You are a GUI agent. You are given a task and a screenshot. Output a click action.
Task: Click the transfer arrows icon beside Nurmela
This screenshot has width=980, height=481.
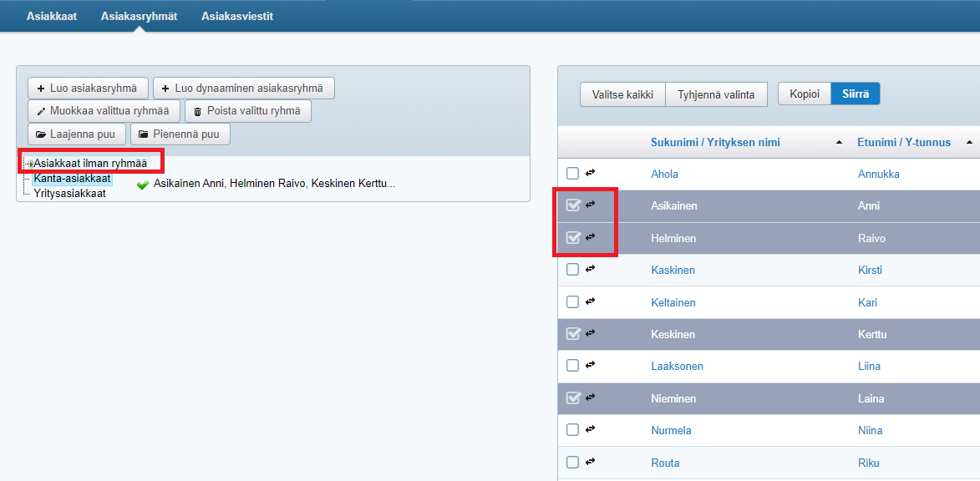[x=590, y=429]
